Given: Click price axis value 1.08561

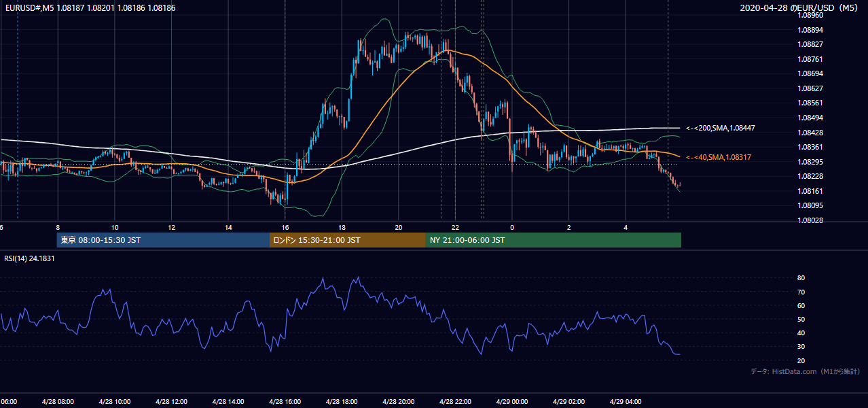Looking at the screenshot, I should [810, 103].
